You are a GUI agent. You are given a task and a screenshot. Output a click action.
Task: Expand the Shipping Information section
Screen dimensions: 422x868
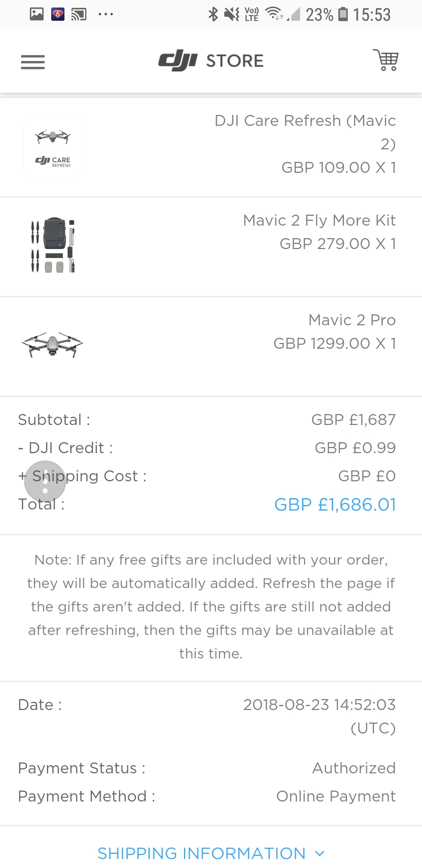(202, 853)
